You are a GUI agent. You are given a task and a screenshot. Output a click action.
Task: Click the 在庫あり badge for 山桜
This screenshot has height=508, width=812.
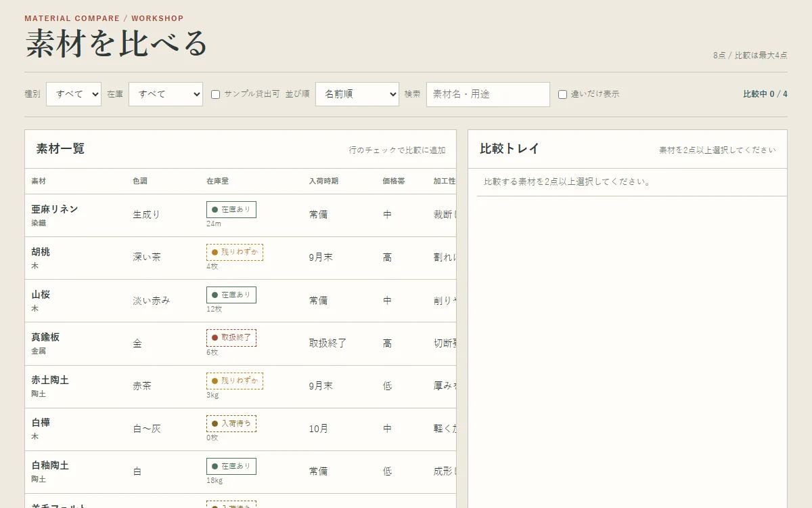[x=231, y=295]
